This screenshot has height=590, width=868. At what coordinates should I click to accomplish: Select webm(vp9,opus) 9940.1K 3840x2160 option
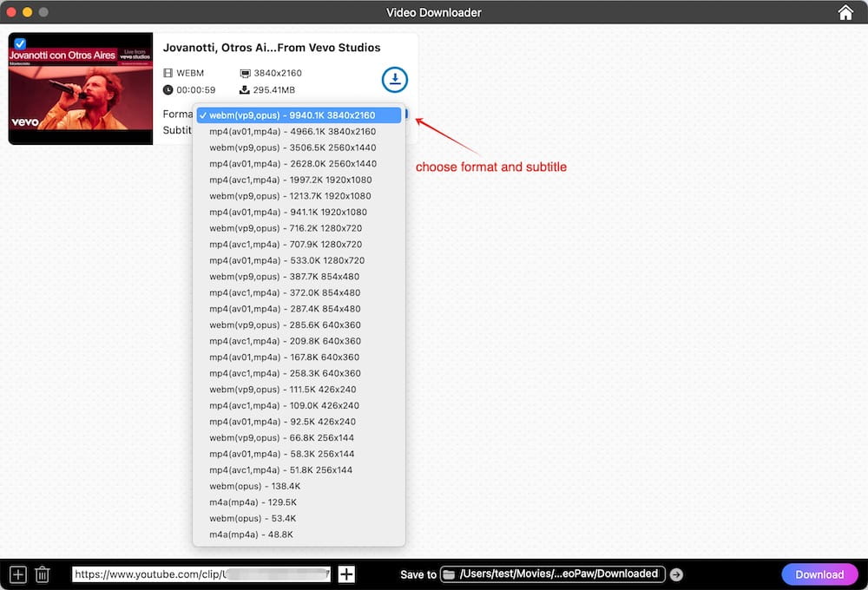pyautogui.click(x=299, y=115)
